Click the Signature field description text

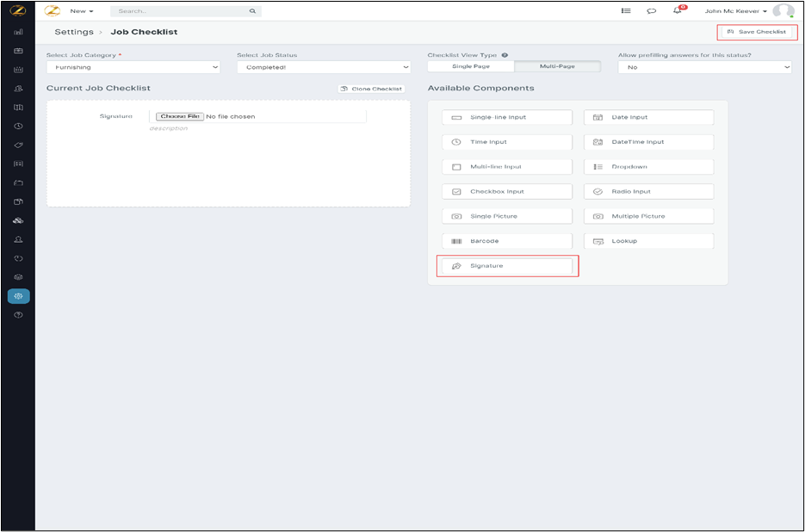[169, 128]
